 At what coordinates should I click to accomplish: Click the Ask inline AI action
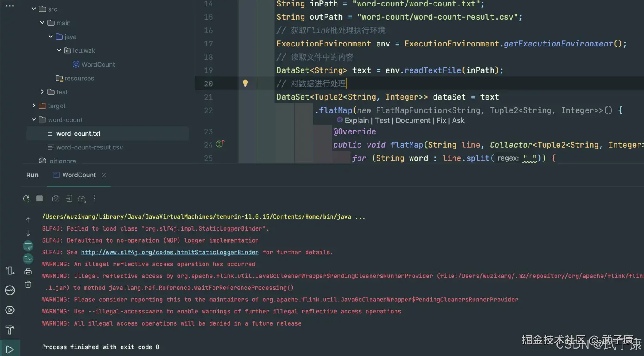458,121
